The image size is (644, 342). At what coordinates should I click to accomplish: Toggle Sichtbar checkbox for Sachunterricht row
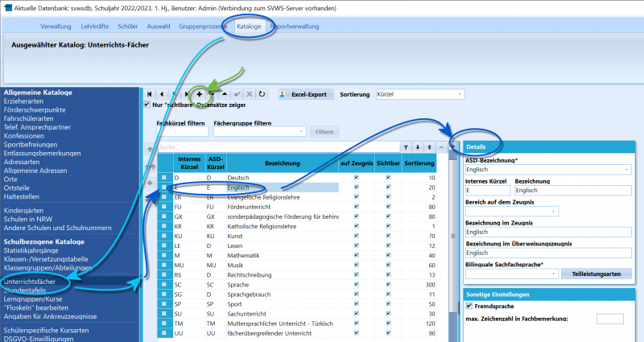point(388,314)
